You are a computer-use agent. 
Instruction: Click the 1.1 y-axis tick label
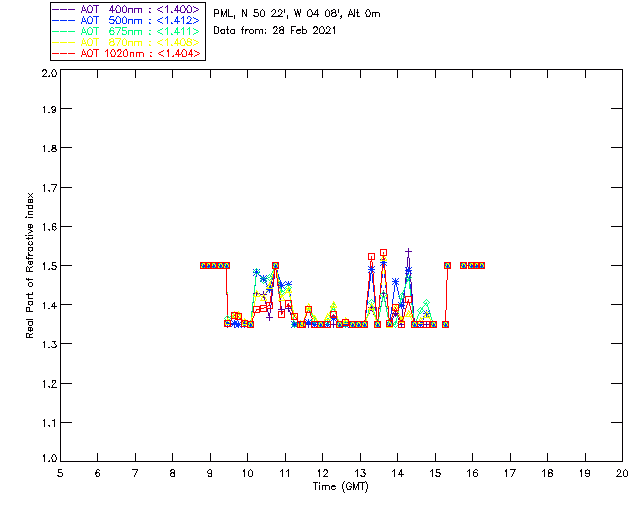tap(49, 423)
